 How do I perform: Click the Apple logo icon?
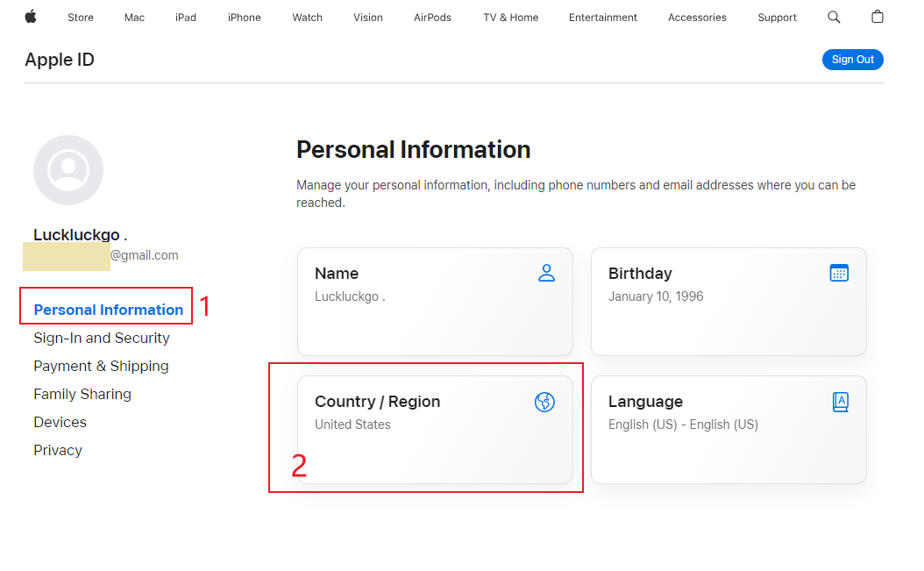(31, 18)
